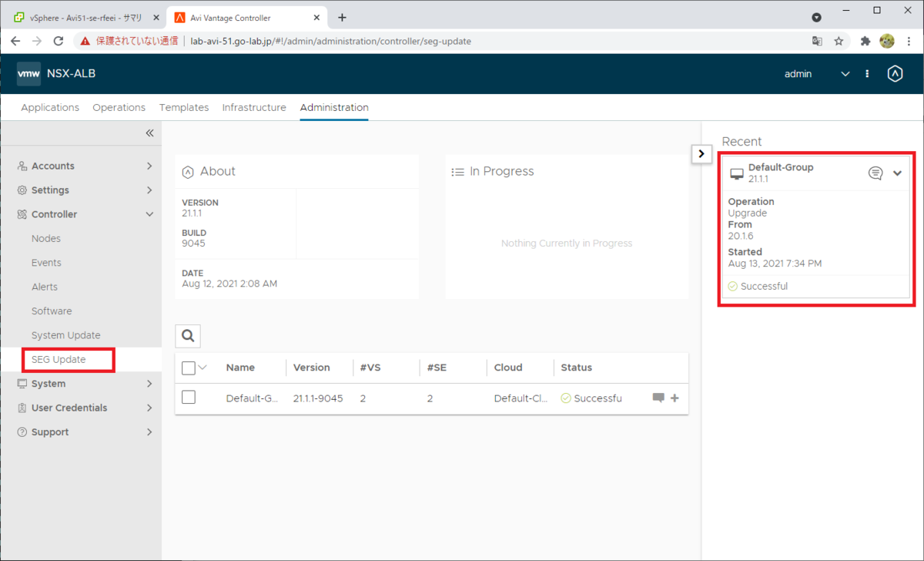Open the browser extensions puzzle icon
Screen dimensions: 924x561
[865, 41]
